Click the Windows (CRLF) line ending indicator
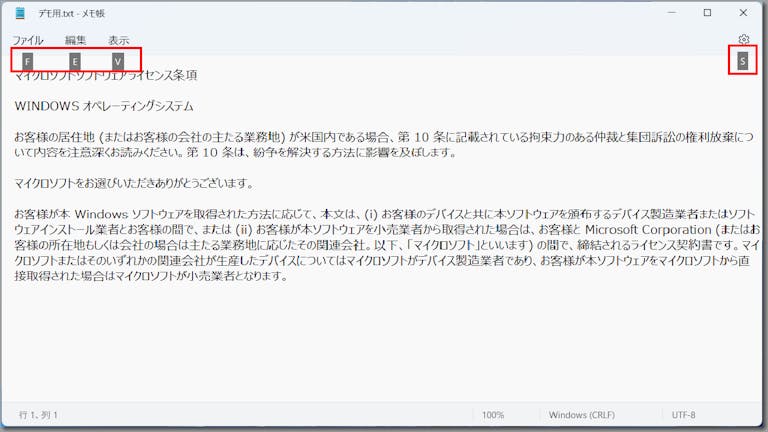Screen dimensions: 768x432 [581, 415]
